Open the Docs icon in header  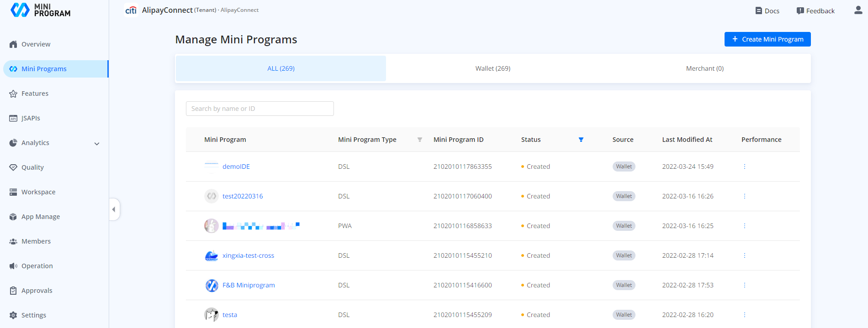(x=759, y=11)
